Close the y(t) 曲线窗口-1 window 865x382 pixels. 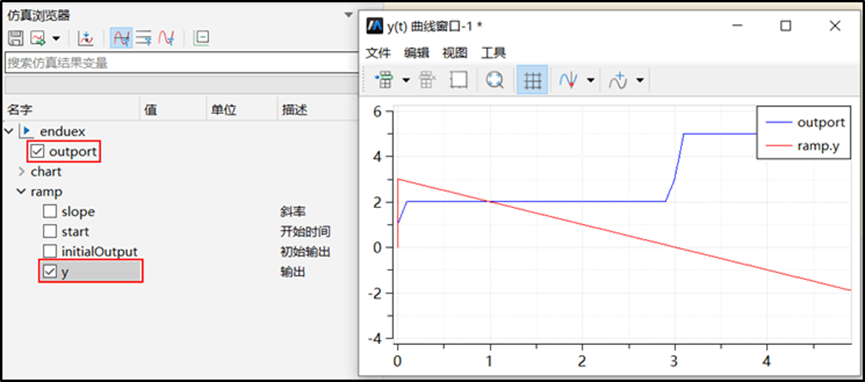(x=835, y=26)
